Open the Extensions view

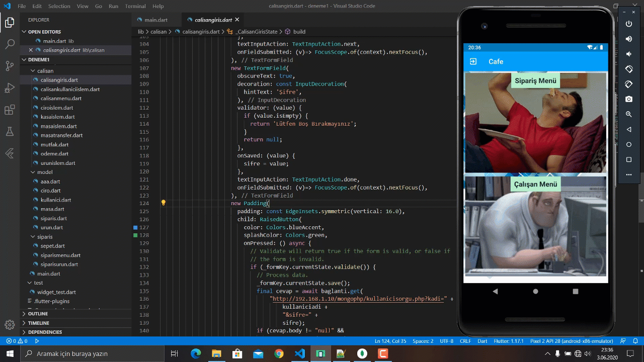(x=10, y=110)
